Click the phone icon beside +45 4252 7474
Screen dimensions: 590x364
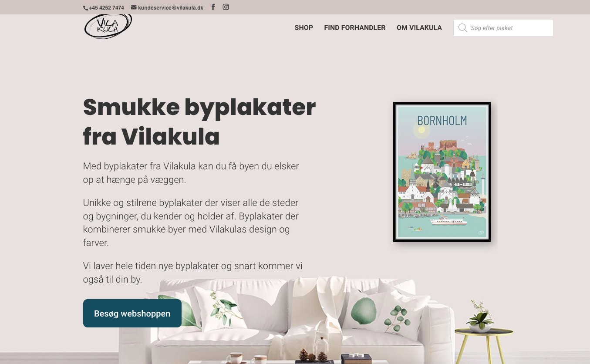85,8
